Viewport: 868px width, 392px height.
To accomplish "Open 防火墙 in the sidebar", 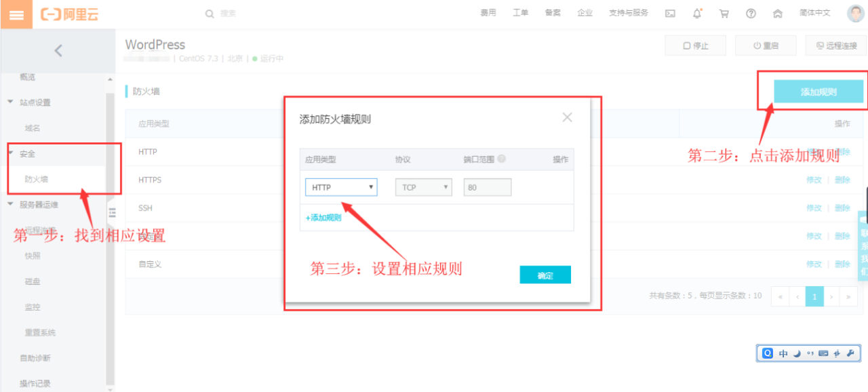I will [x=37, y=180].
